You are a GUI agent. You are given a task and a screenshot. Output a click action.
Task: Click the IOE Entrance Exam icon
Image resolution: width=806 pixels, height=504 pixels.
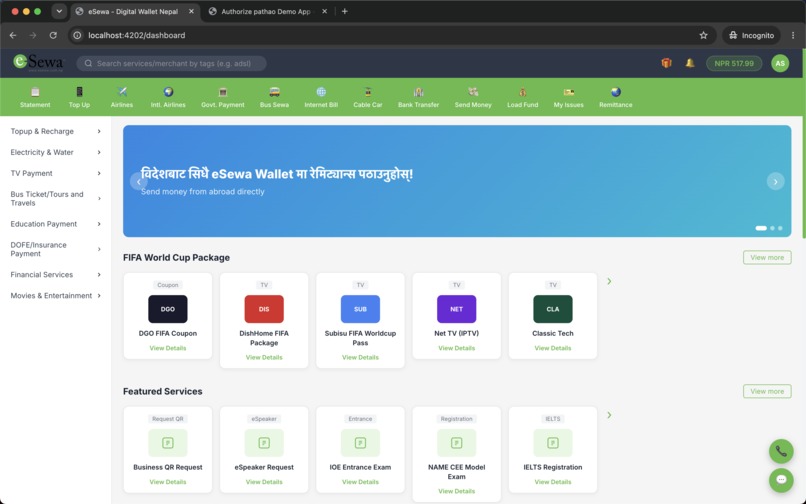360,443
